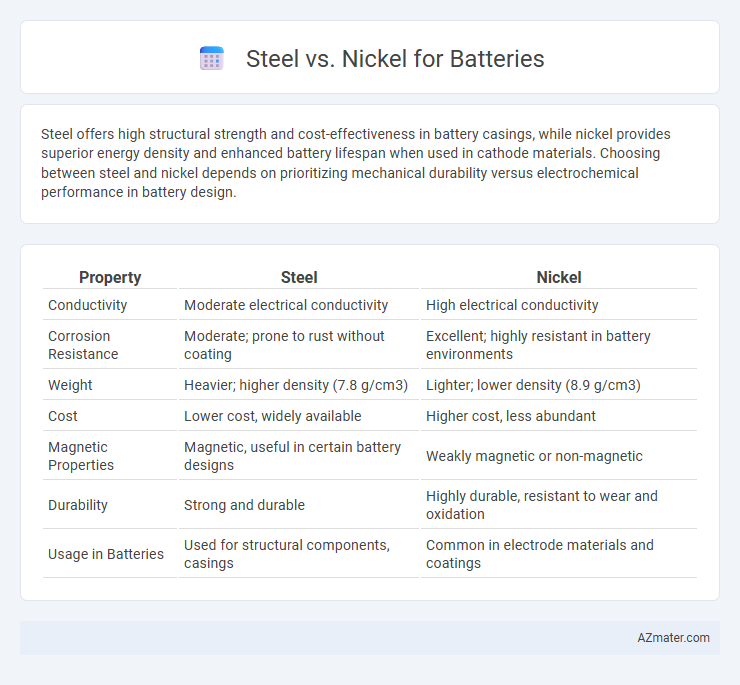
Task: Click 'Weakly magnetic or non-magnetic' cell
Action: coord(534,456)
